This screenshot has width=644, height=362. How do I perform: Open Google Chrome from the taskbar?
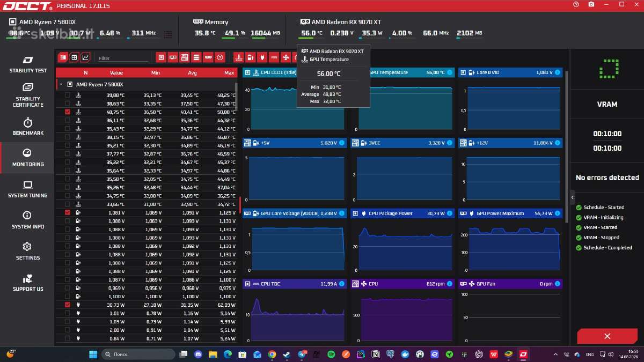[x=273, y=354]
